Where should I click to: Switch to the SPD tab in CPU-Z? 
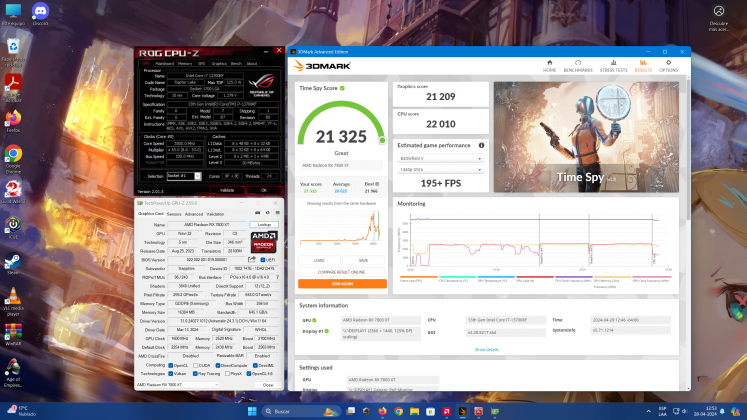[202, 63]
